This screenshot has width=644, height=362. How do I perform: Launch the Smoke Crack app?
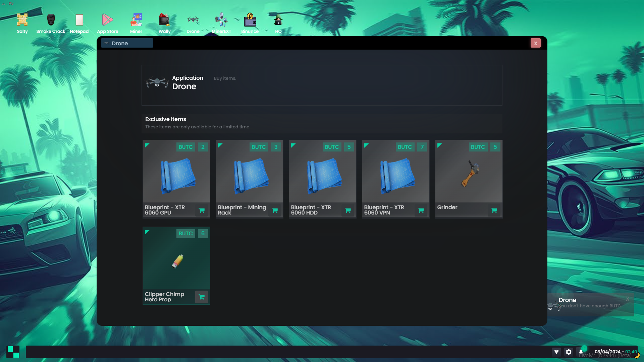point(51,23)
